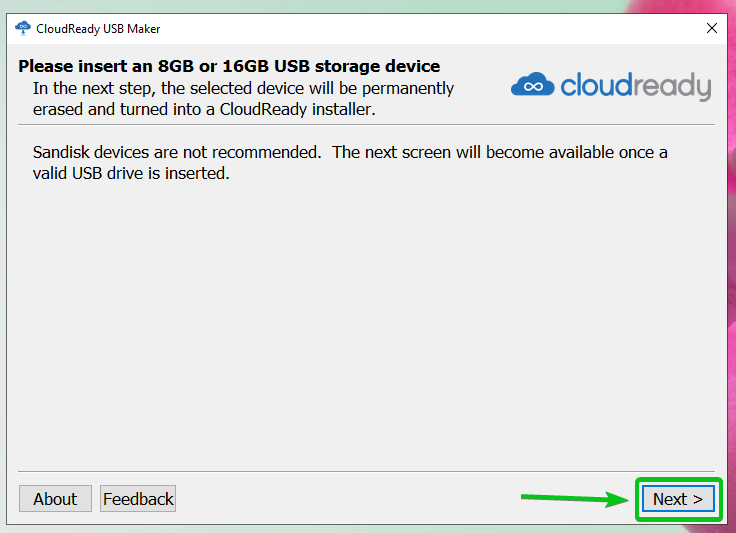Proceed with the Next > button
This screenshot has height=533, width=736.
pos(678,499)
